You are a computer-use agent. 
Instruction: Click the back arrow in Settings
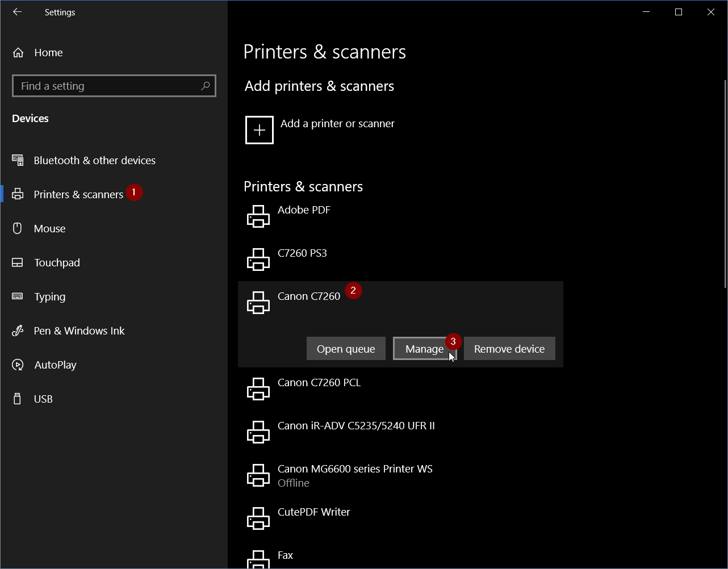(x=17, y=12)
